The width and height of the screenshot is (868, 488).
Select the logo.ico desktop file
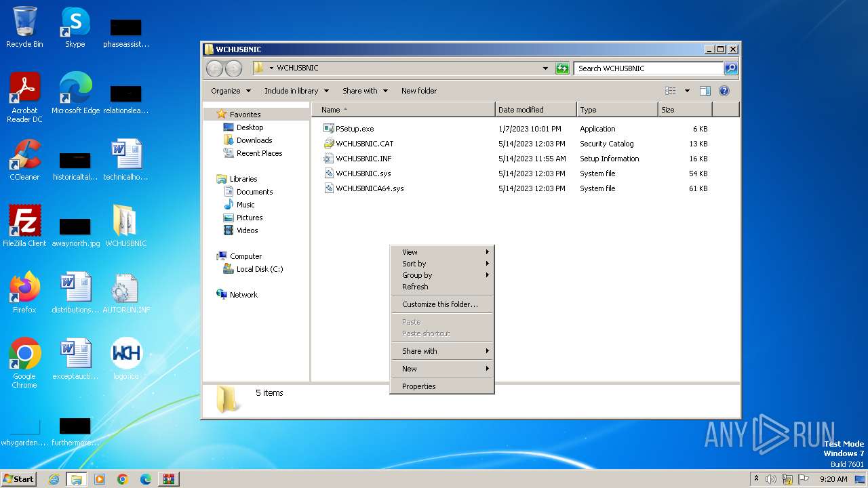point(125,359)
